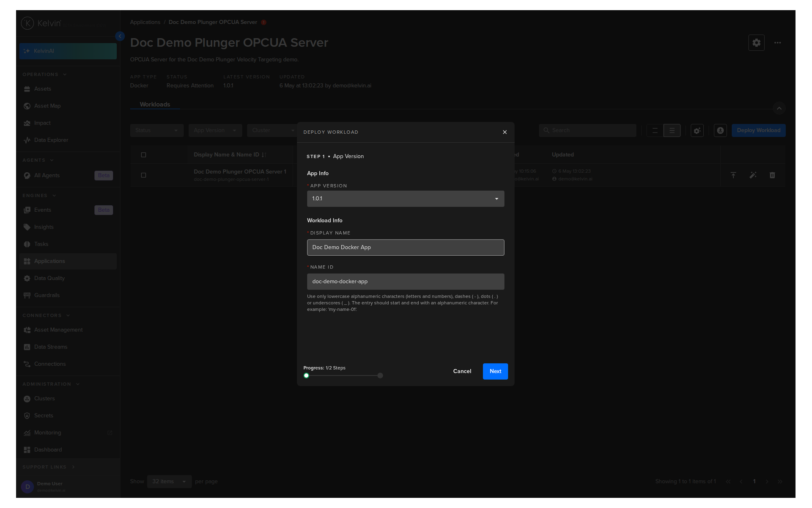Change the 32 items per page dropdown
Screen dimensions: 812x508
169,481
